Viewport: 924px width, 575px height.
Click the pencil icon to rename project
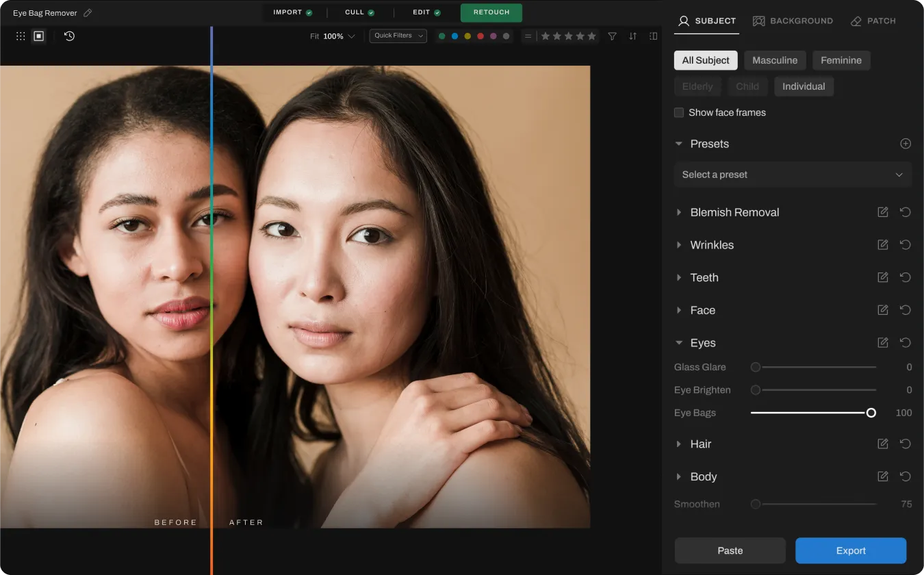[x=88, y=13]
